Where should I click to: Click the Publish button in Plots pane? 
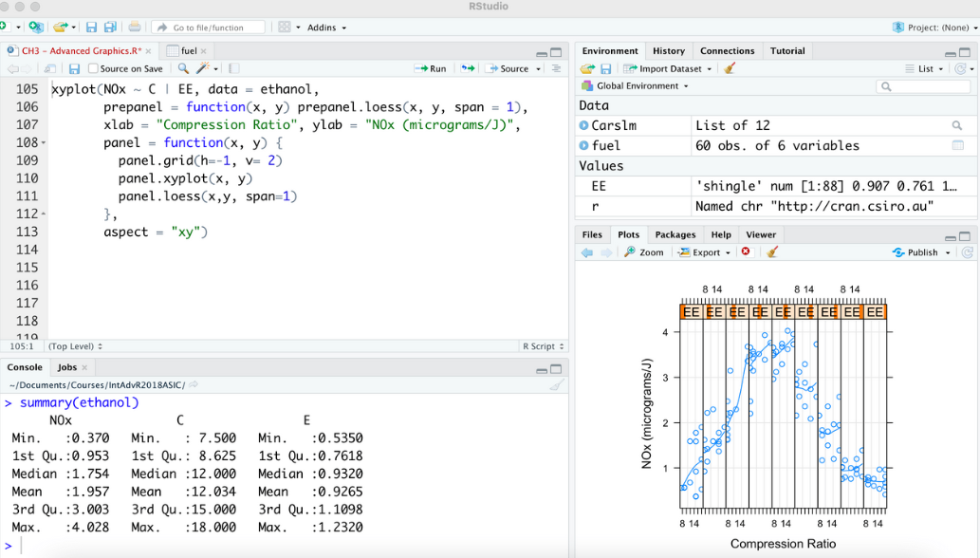[x=921, y=252]
